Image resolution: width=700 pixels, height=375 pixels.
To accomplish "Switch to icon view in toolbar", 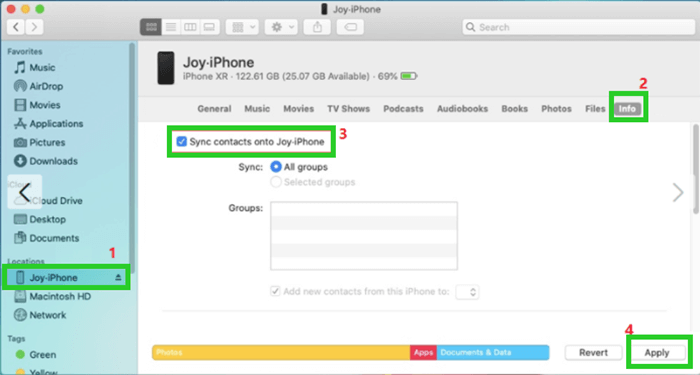I will pos(151,27).
